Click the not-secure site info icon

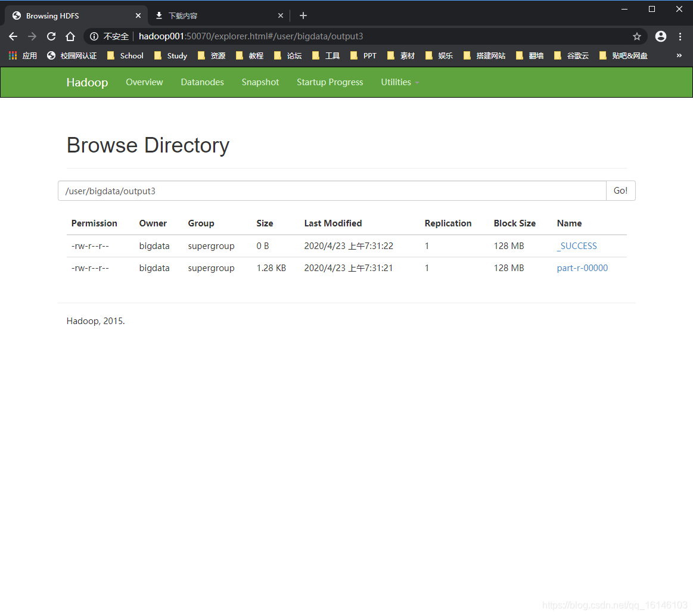point(94,36)
